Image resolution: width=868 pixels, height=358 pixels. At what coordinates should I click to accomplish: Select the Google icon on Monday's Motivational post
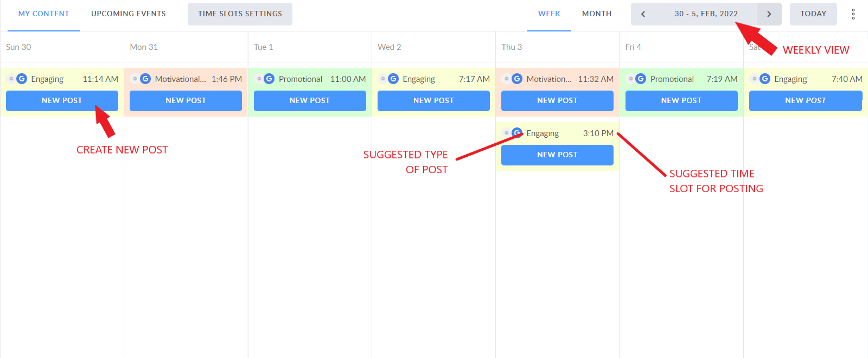pyautogui.click(x=145, y=79)
